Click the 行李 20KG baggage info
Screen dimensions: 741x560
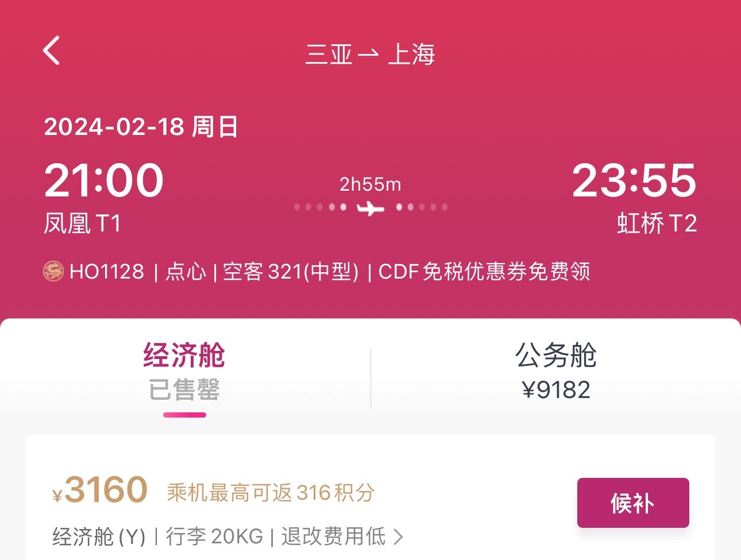214,536
